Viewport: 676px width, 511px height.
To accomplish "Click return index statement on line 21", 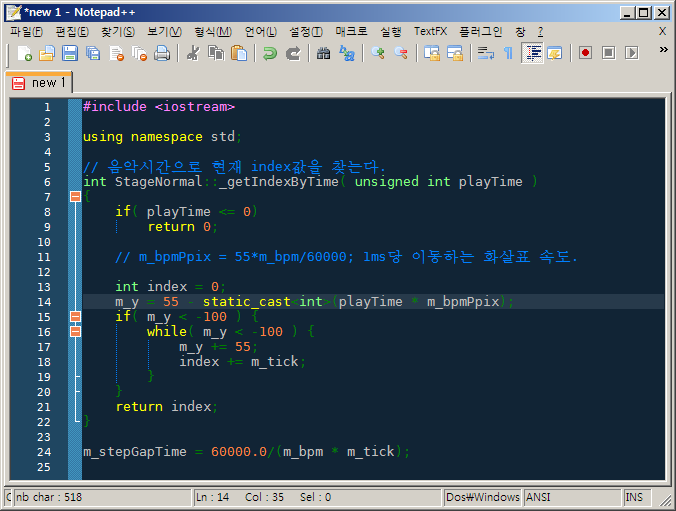I will click(x=166, y=406).
